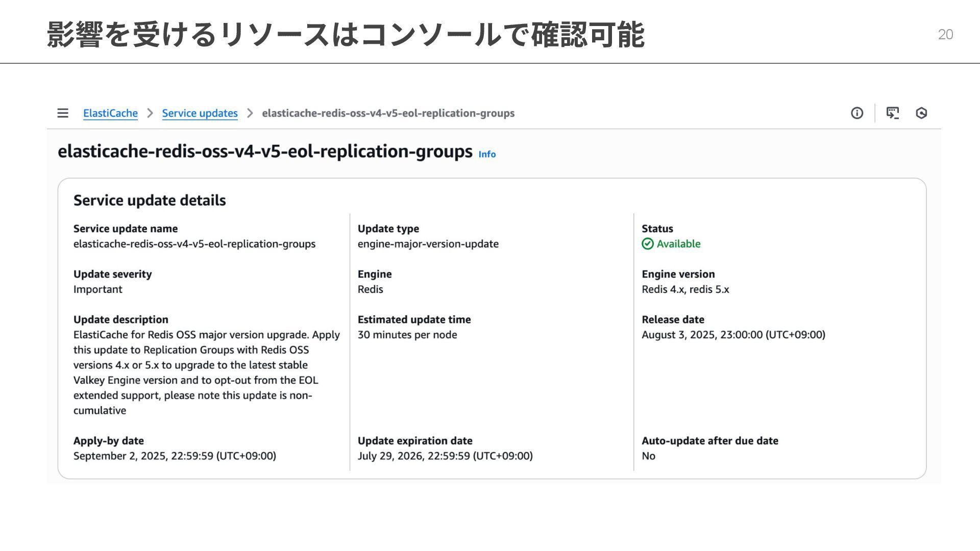Click the hexagon settings icon
The height and width of the screenshot is (551, 980).
pos(921,113)
